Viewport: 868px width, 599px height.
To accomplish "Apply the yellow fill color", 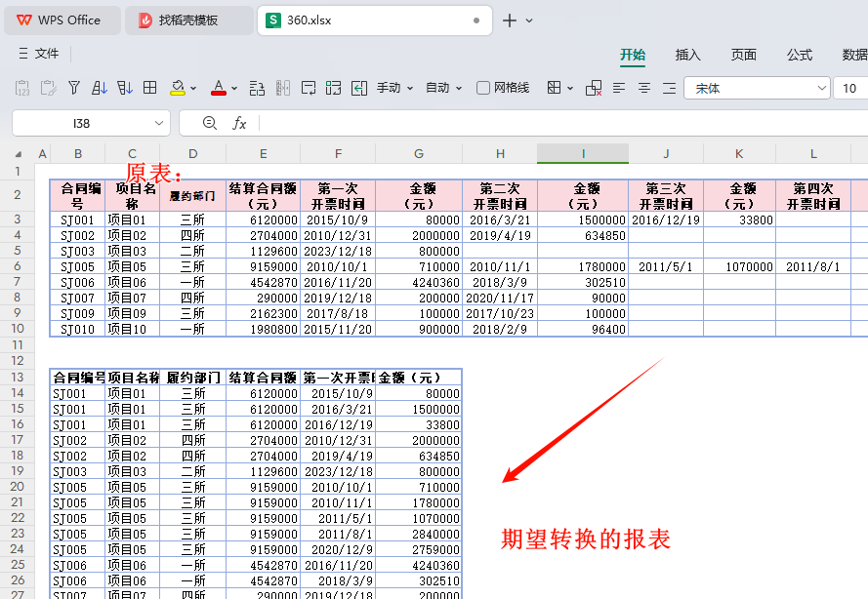I will point(178,88).
